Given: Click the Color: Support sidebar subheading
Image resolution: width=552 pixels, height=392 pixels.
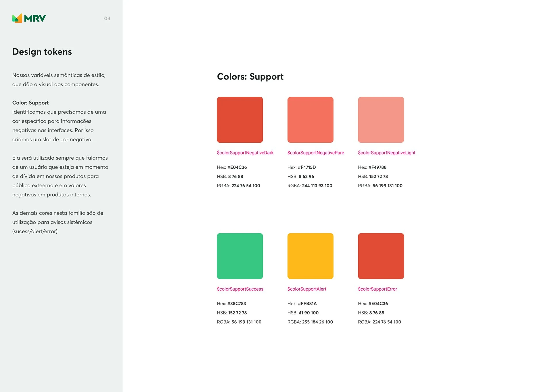Looking at the screenshot, I should [x=30, y=103].
